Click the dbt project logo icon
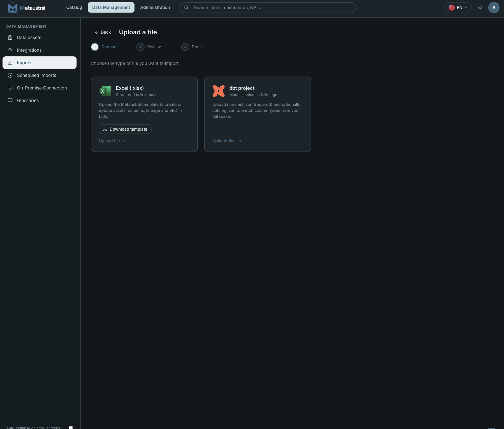This screenshot has height=429, width=504. click(219, 91)
